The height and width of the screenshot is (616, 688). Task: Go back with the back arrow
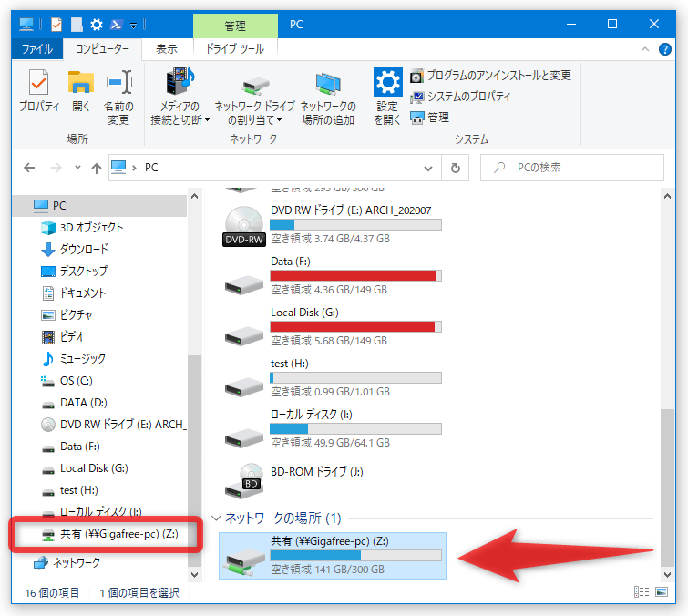coord(29,168)
